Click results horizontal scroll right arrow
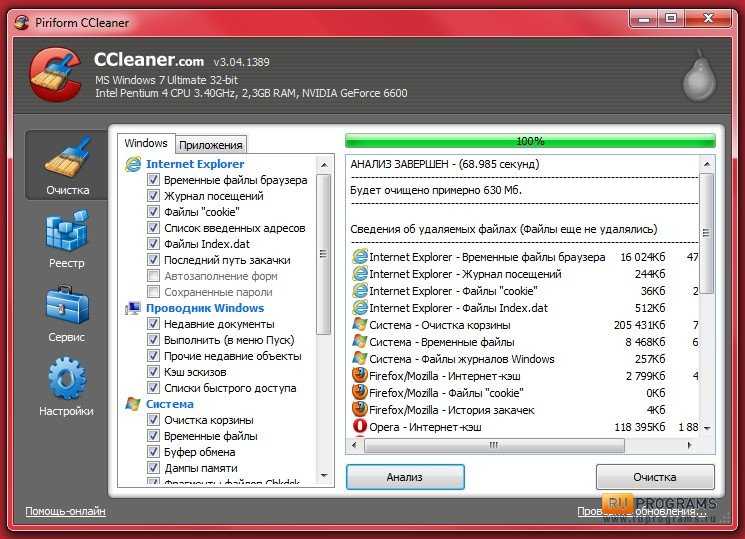 pyautogui.click(x=689, y=445)
